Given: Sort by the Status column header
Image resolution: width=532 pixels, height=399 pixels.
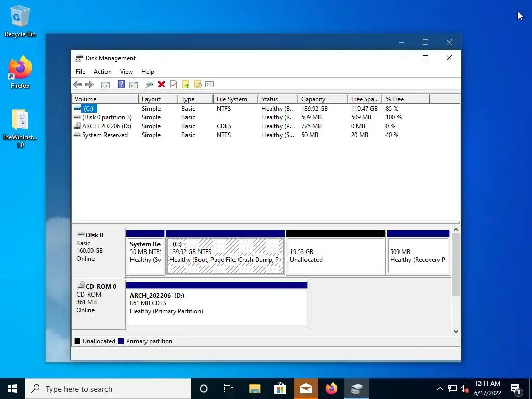Looking at the screenshot, I should click(x=278, y=99).
